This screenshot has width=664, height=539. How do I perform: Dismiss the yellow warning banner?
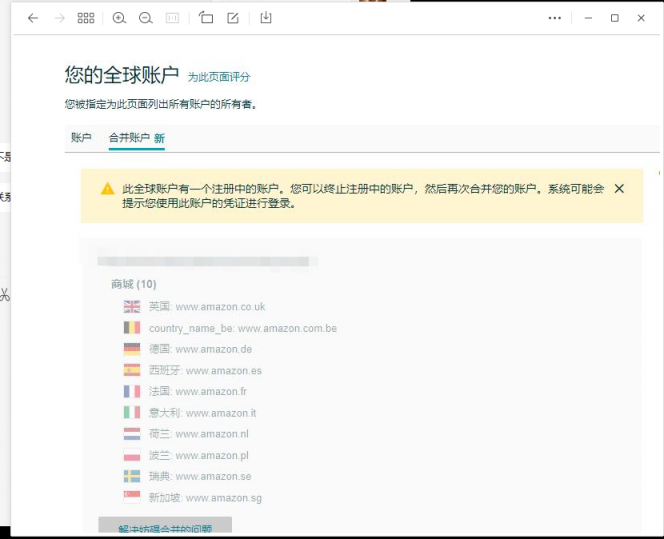(x=619, y=188)
